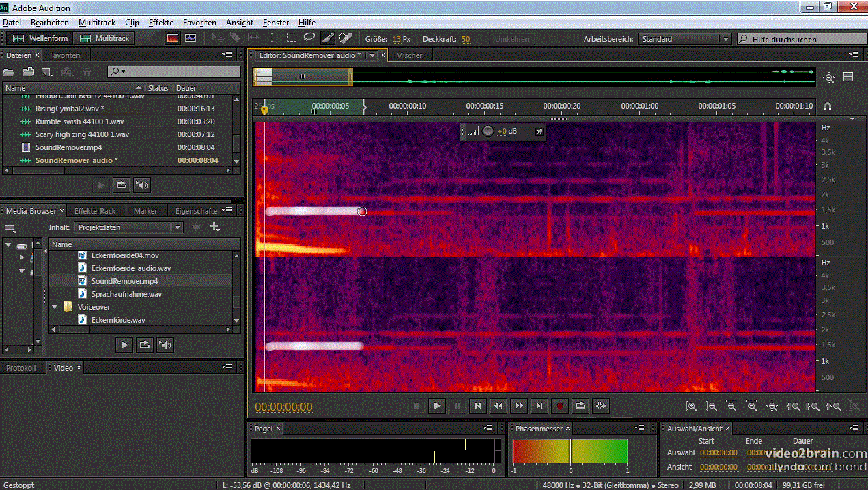Select the Marquee selection tool
The height and width of the screenshot is (490, 868).
click(292, 38)
